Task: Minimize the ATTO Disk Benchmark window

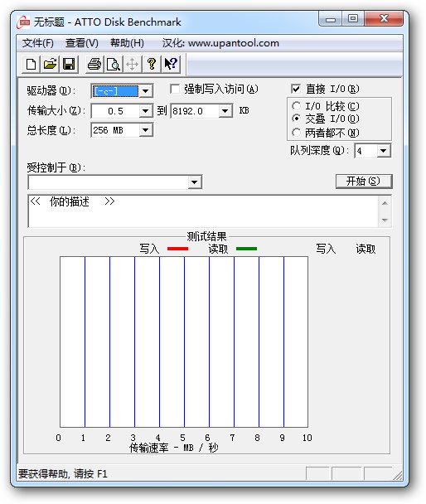Action: point(330,19)
